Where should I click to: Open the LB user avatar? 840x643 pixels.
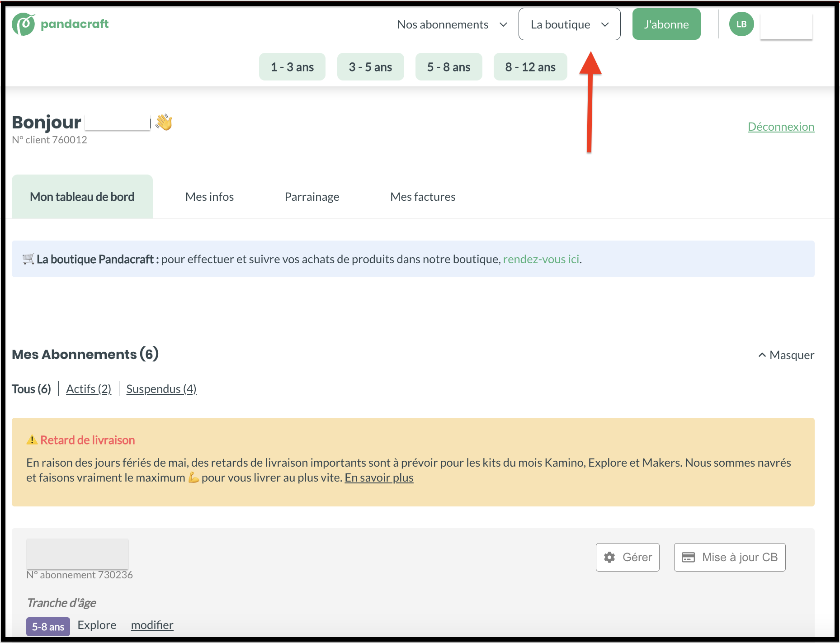(741, 24)
